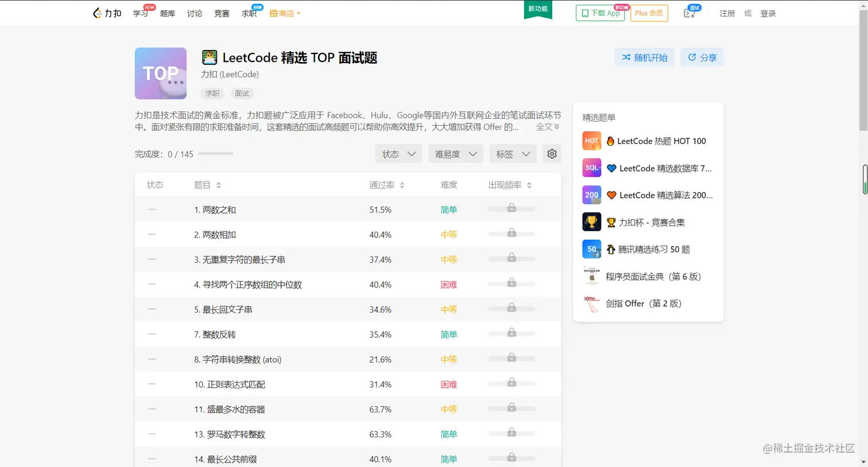Image resolution: width=868 pixels, height=467 pixels.
Task: Open problem 2. 两数相加
Action: (215, 235)
